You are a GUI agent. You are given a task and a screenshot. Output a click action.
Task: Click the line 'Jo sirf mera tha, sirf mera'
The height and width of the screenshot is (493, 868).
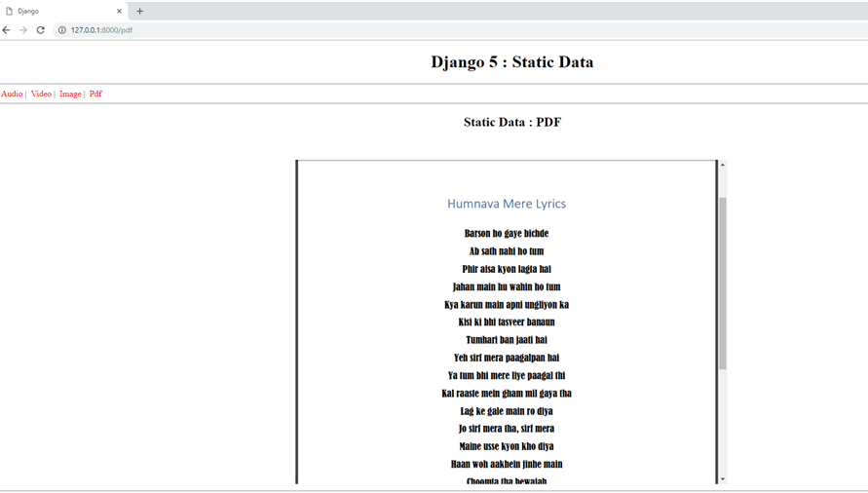coord(507,428)
